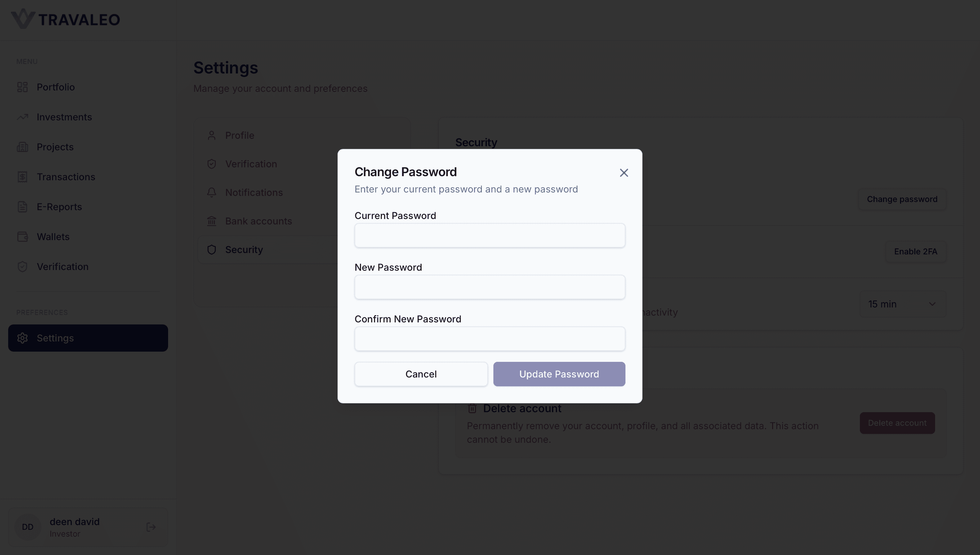Click the Settings page heading
The image size is (980, 555).
click(226, 68)
